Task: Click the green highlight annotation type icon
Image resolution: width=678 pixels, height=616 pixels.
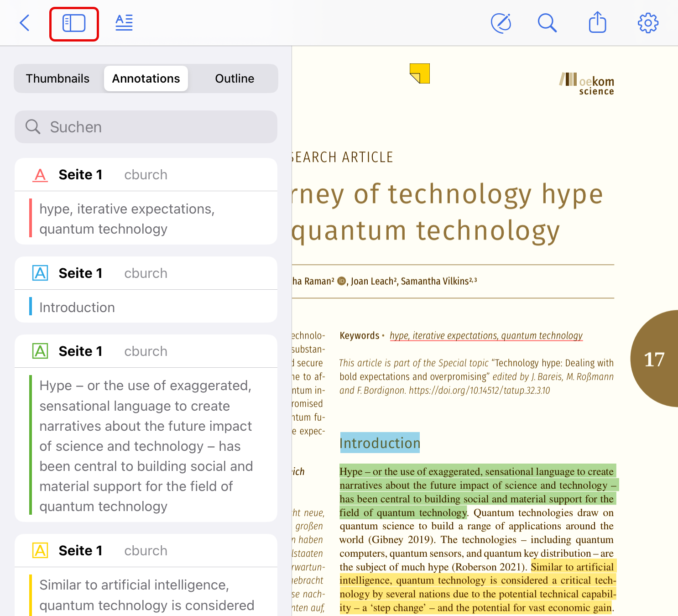Action: point(40,351)
